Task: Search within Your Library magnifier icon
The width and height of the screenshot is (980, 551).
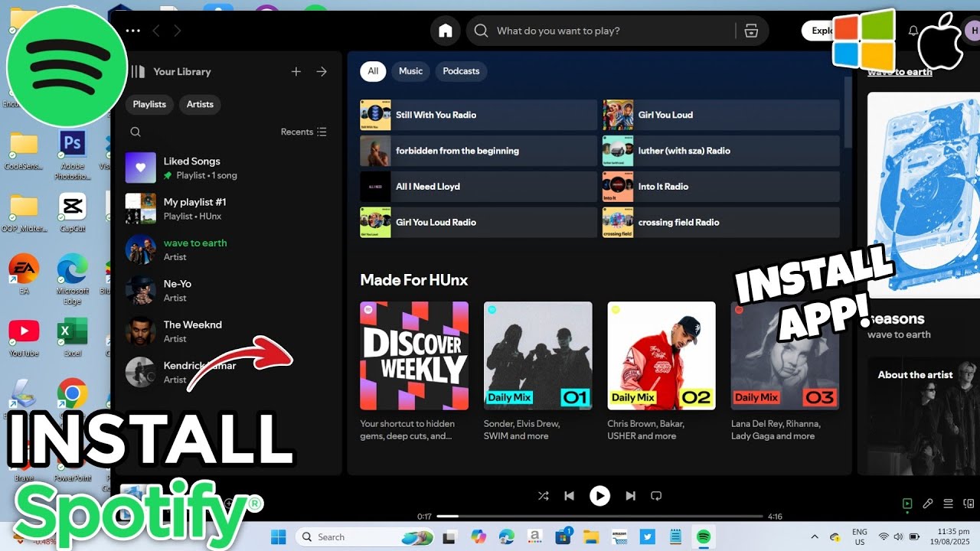Action: pyautogui.click(x=136, y=132)
